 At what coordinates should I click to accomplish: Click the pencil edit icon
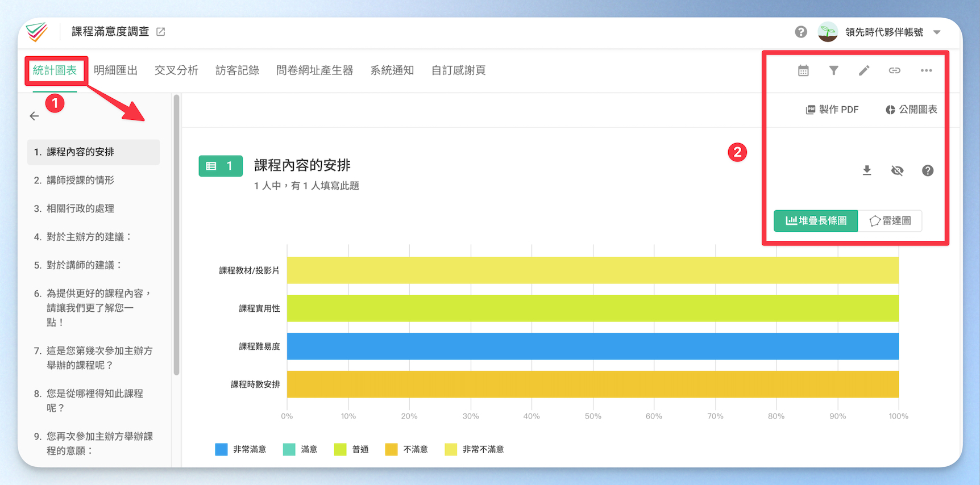click(x=864, y=70)
